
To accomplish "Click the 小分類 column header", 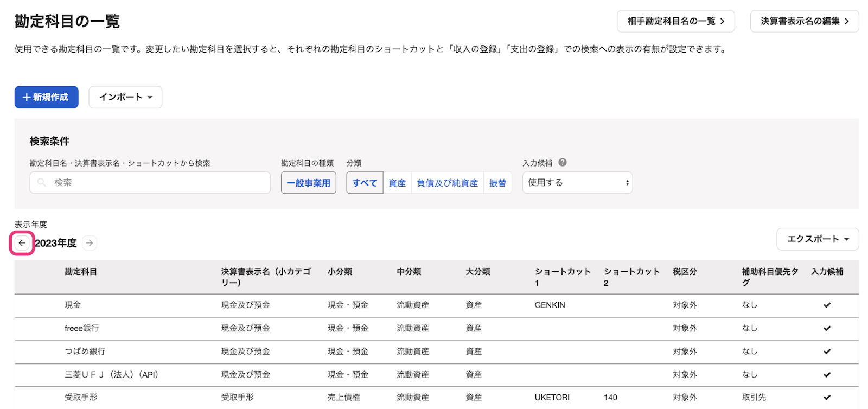I will coord(340,272).
